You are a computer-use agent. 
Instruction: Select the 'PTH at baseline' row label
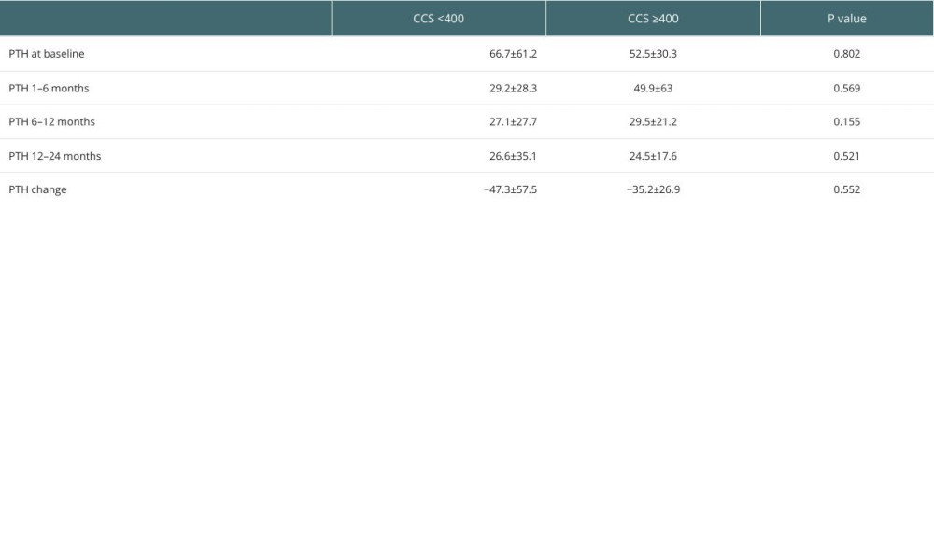tap(47, 53)
